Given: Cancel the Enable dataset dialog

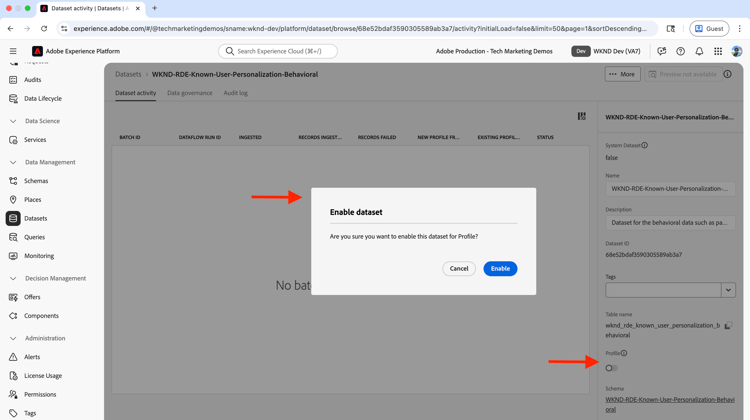Looking at the screenshot, I should (x=459, y=268).
